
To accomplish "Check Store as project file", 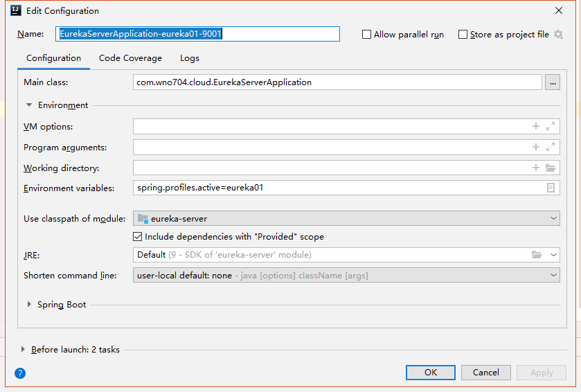I will 463,35.
